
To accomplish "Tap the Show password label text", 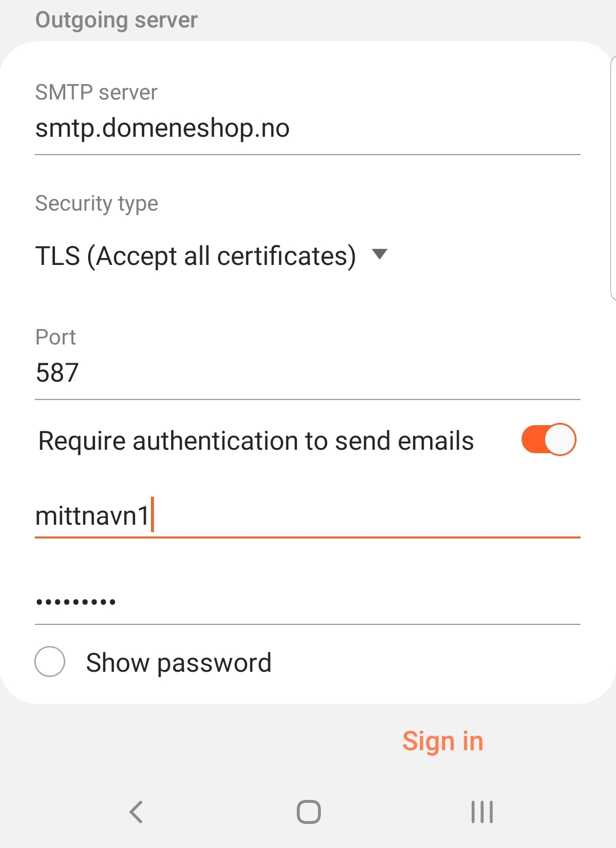I will coord(178,663).
